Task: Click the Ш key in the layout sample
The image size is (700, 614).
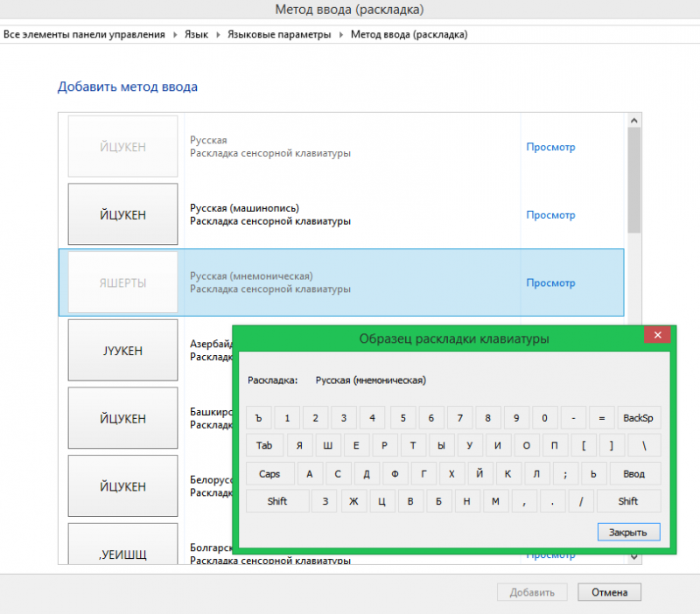Action: (327, 445)
